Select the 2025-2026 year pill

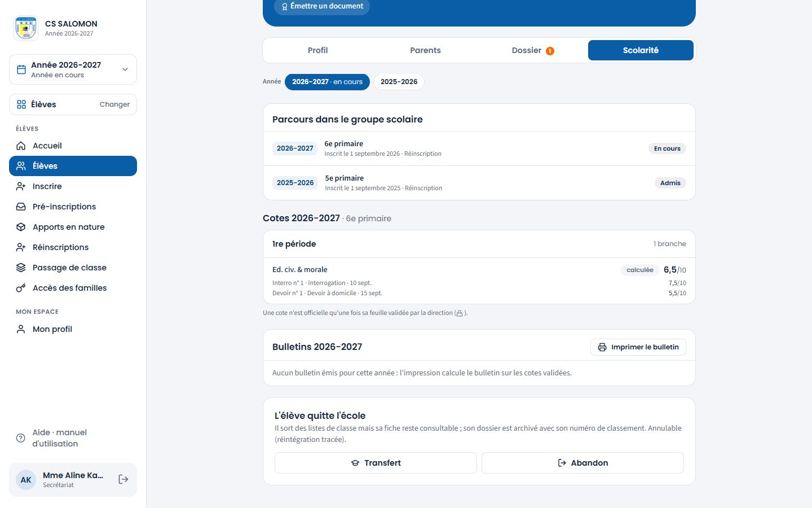(399, 82)
